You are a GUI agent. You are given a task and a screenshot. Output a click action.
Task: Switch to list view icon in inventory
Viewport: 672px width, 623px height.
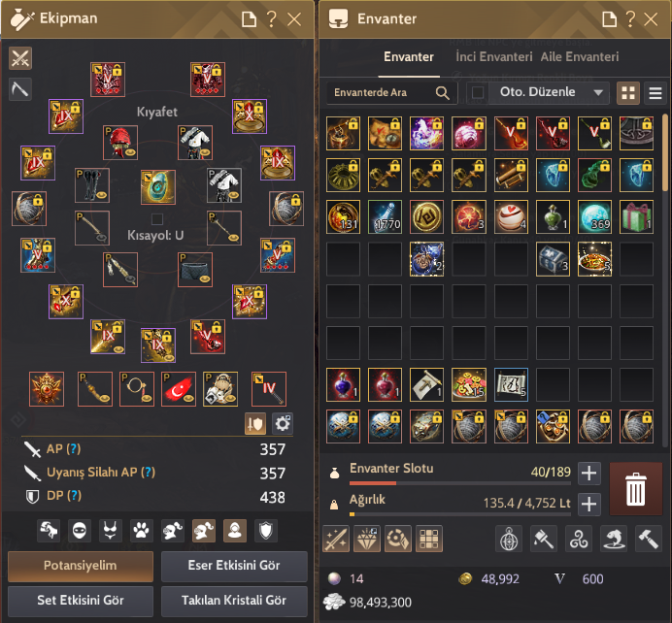point(655,93)
